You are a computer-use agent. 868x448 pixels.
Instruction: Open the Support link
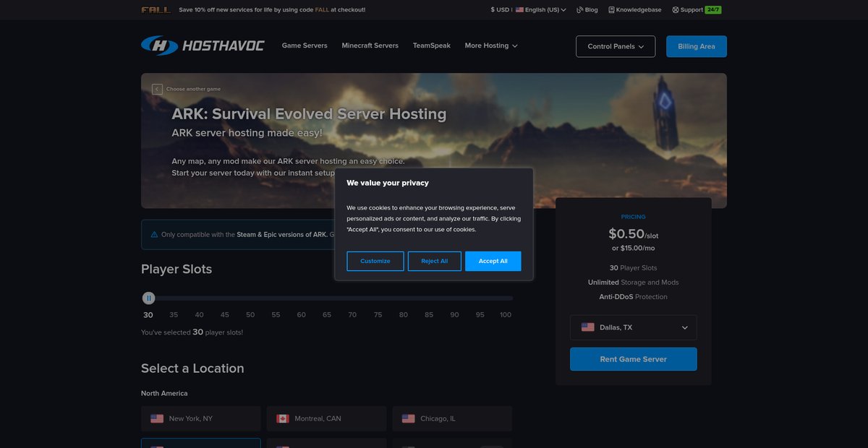pyautogui.click(x=687, y=10)
